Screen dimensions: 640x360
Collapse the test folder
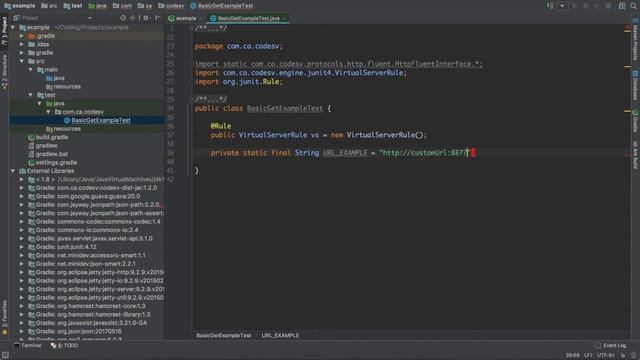point(31,95)
